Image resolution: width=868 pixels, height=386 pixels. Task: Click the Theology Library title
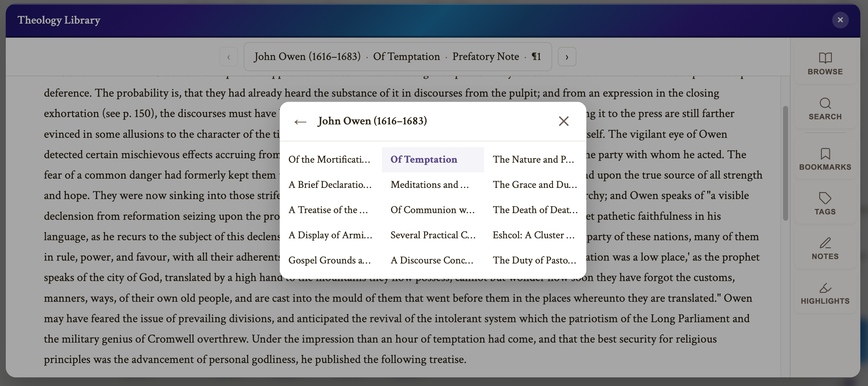tap(59, 20)
